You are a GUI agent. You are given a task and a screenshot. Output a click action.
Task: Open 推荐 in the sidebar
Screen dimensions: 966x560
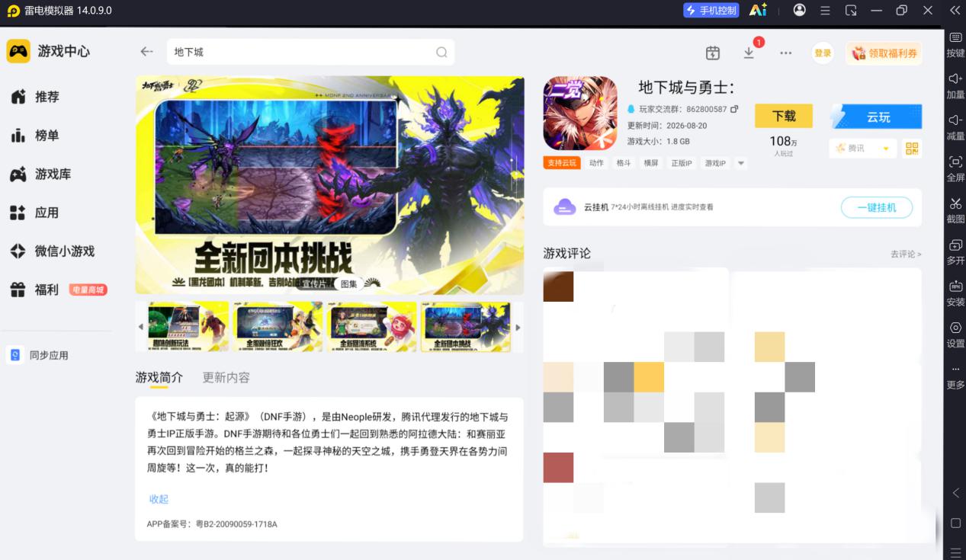35,97
